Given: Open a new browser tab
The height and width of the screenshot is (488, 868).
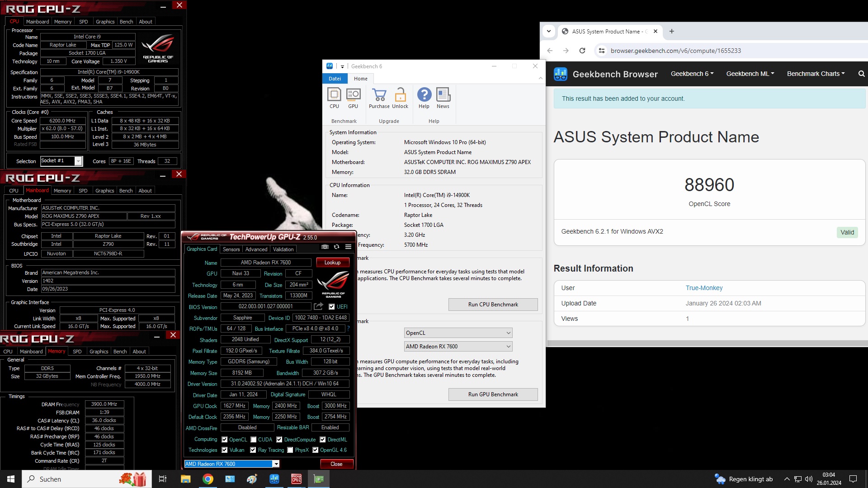Looking at the screenshot, I should coord(672,31).
